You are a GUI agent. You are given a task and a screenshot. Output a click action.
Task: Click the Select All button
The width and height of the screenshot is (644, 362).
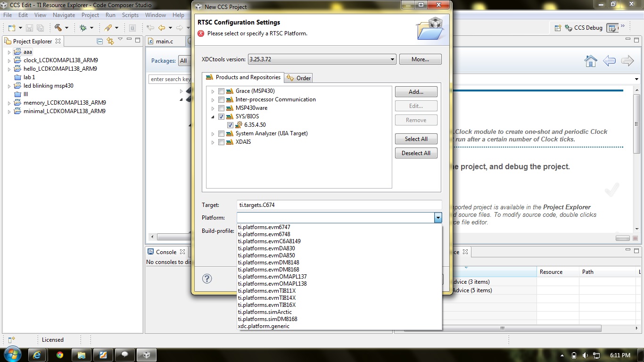point(416,139)
